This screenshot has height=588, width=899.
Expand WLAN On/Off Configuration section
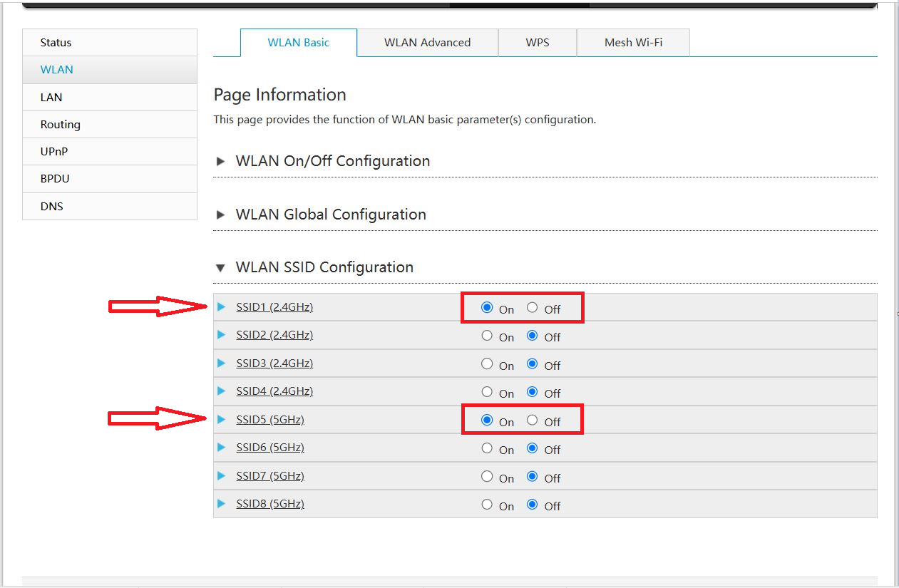[220, 161]
